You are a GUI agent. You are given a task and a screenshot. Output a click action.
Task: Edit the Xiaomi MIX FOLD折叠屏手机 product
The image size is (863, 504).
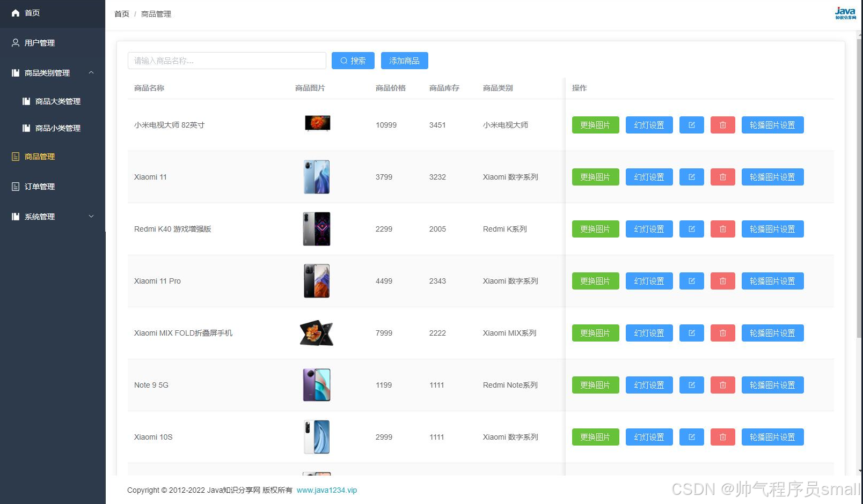coord(692,333)
